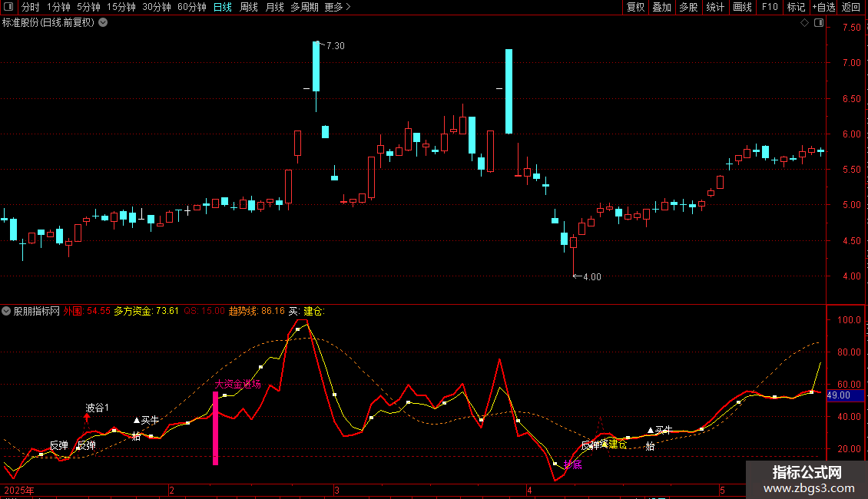Click the 波谷1 indicator annotation

point(98,408)
